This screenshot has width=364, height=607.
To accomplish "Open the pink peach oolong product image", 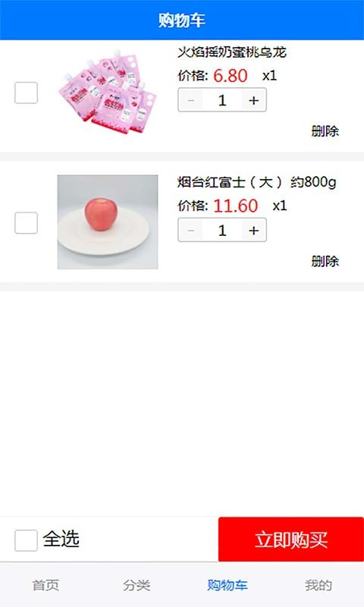I will point(108,92).
